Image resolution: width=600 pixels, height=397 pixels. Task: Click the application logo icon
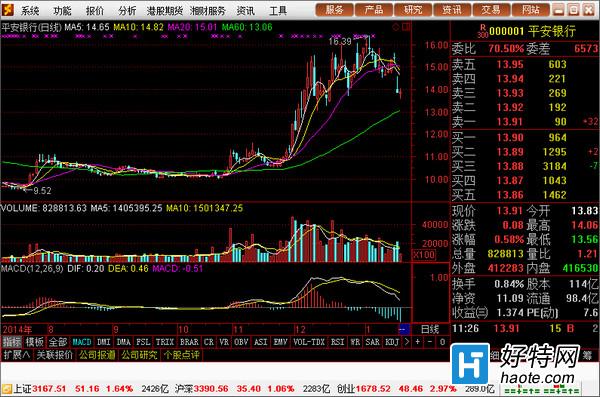[8, 9]
